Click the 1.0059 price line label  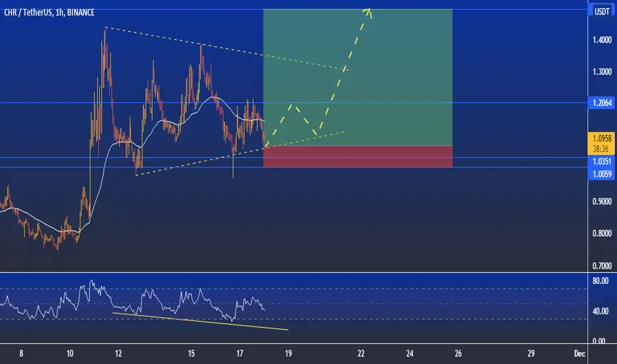602,174
